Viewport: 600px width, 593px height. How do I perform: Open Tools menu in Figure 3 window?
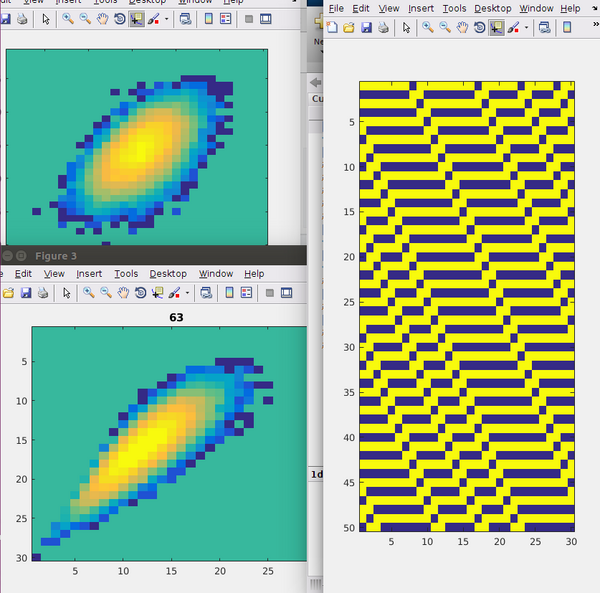click(126, 274)
